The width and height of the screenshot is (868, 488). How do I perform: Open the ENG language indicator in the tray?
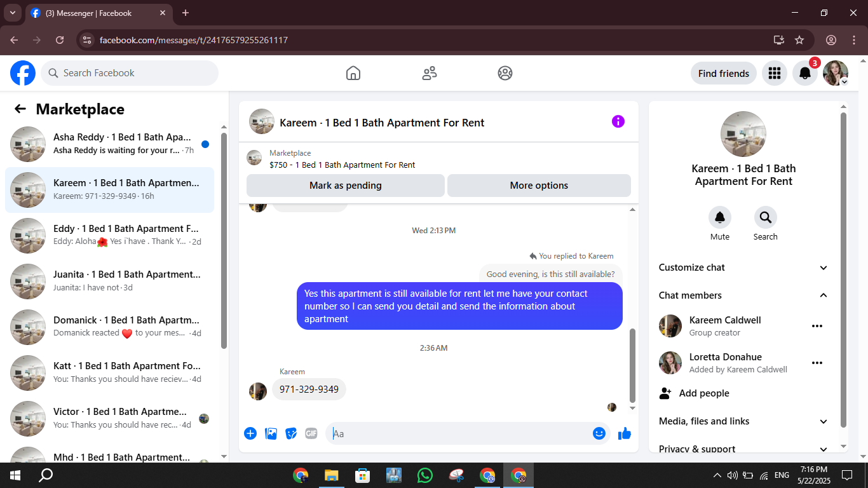(782, 475)
